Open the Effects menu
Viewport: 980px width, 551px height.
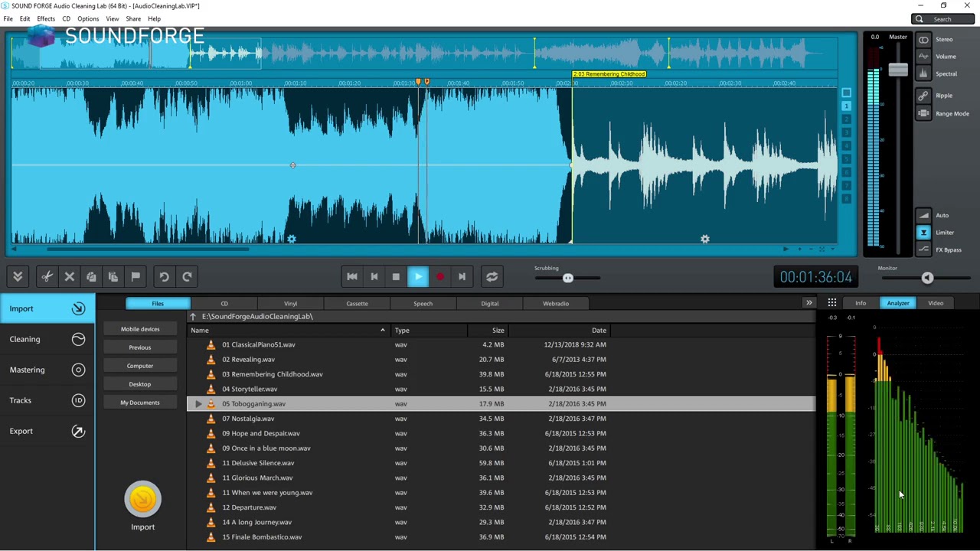pyautogui.click(x=45, y=18)
